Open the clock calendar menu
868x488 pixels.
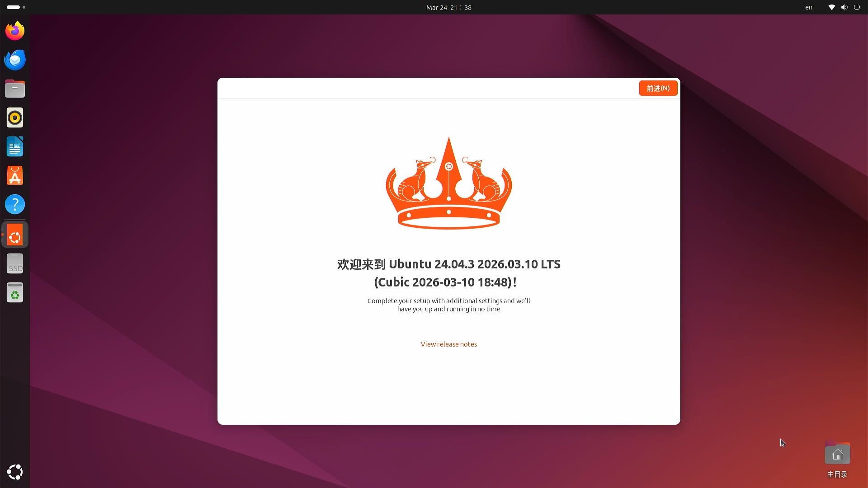click(448, 7)
